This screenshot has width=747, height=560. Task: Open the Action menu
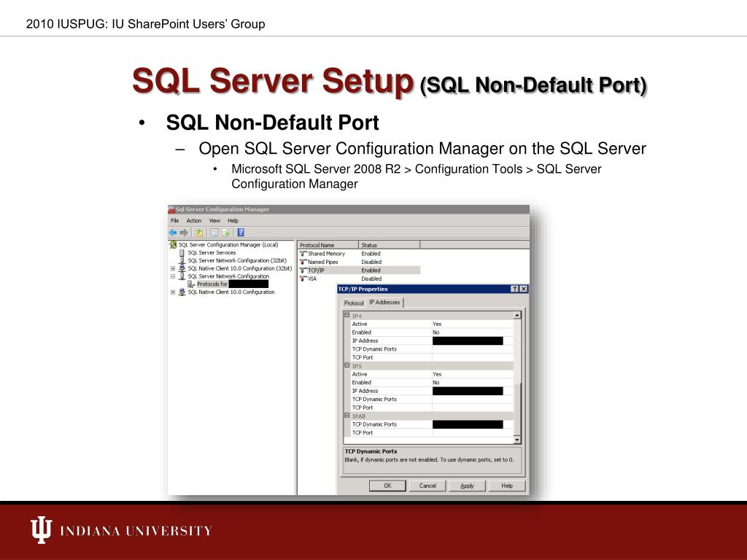pyautogui.click(x=194, y=221)
